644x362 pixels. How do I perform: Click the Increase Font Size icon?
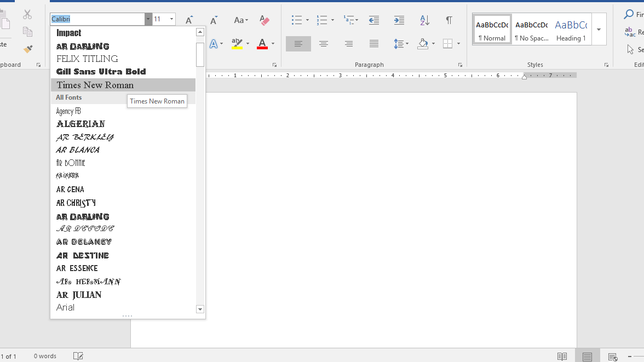point(188,19)
